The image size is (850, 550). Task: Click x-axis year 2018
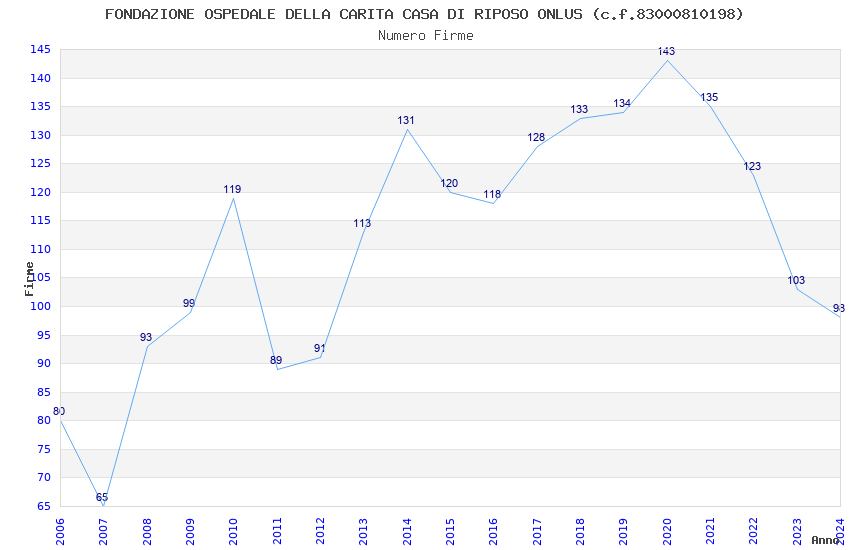point(580,531)
